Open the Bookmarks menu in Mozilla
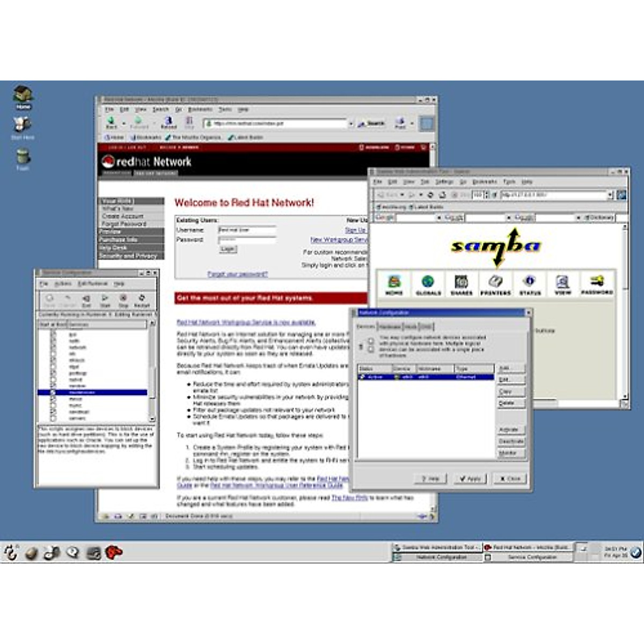 pyautogui.click(x=200, y=109)
